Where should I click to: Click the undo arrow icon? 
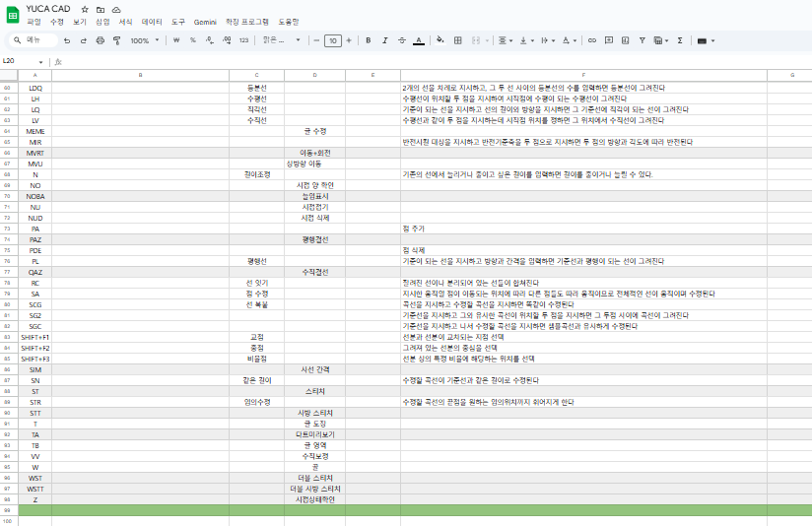coord(67,40)
